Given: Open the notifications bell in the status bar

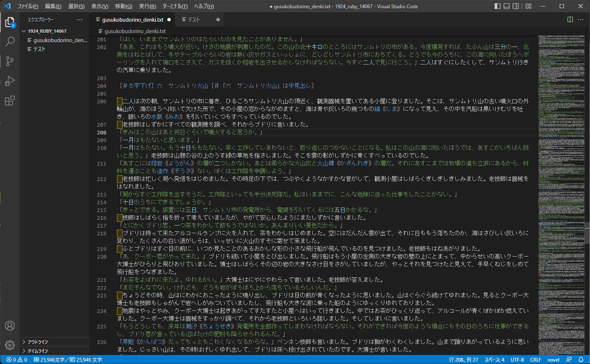Looking at the screenshot, I should pos(581,360).
